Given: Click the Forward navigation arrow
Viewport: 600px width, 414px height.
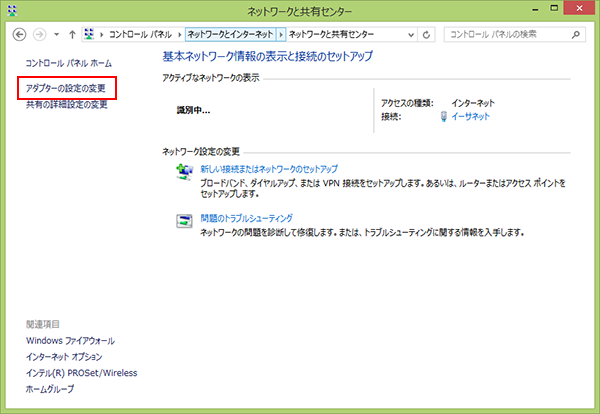Looking at the screenshot, I should 39,34.
